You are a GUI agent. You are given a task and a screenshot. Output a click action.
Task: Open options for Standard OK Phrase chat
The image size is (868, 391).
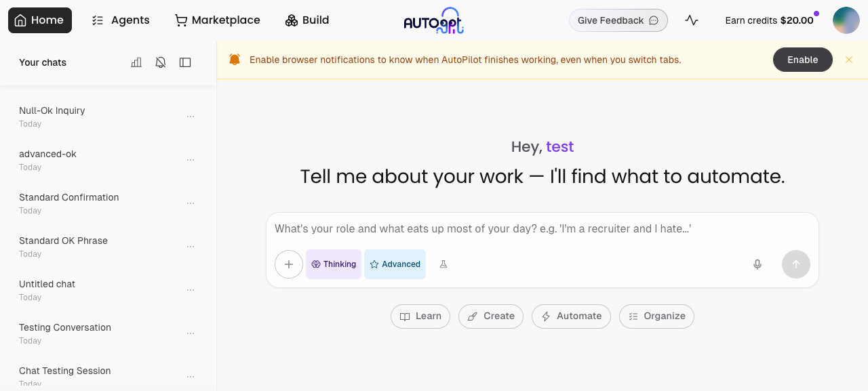tap(191, 247)
